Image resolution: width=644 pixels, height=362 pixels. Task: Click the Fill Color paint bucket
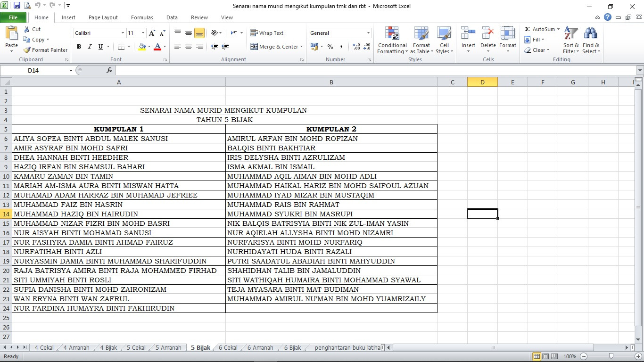tap(142, 47)
